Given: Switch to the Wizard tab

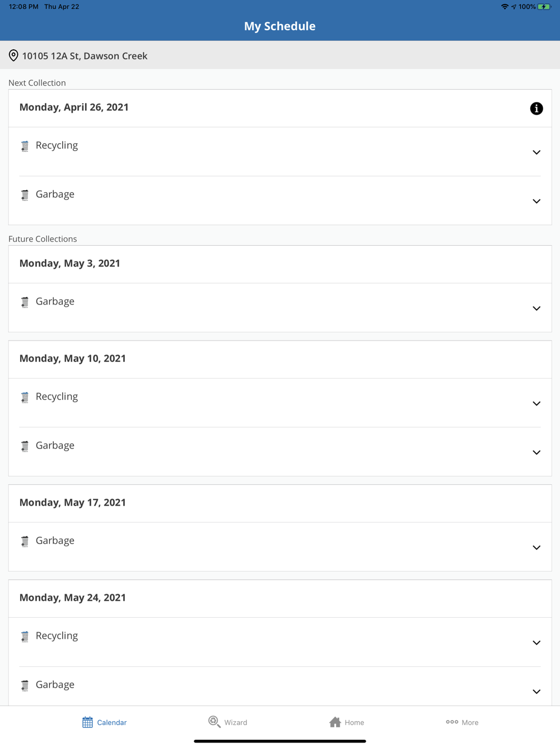Looking at the screenshot, I should (228, 722).
